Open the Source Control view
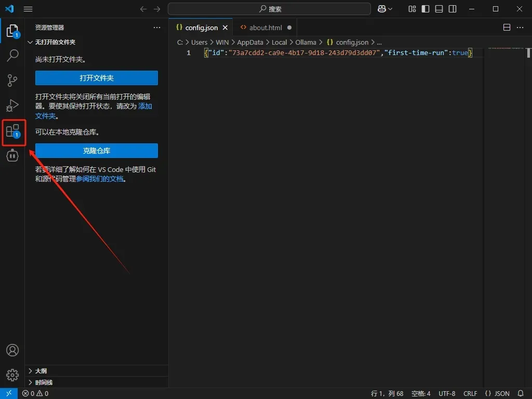 click(x=12, y=81)
